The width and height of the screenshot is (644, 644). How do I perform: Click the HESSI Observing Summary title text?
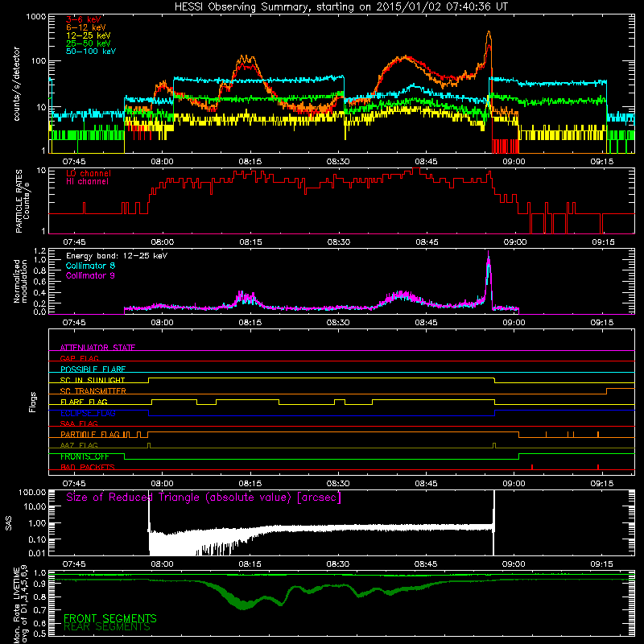coord(341,6)
